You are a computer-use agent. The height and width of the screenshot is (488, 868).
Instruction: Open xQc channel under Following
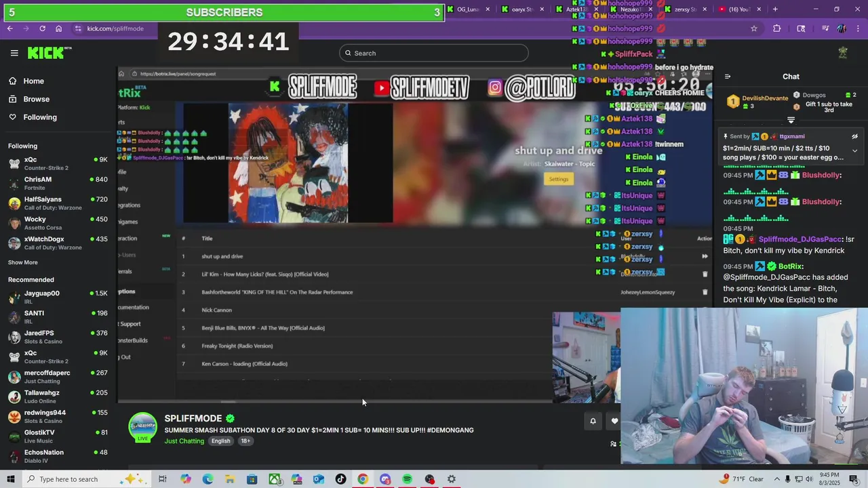pos(58,163)
